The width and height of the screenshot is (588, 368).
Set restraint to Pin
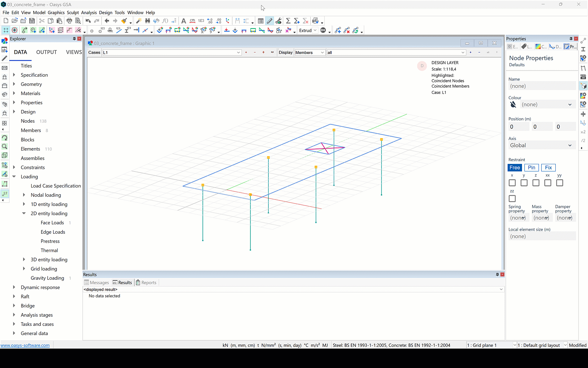pyautogui.click(x=531, y=168)
